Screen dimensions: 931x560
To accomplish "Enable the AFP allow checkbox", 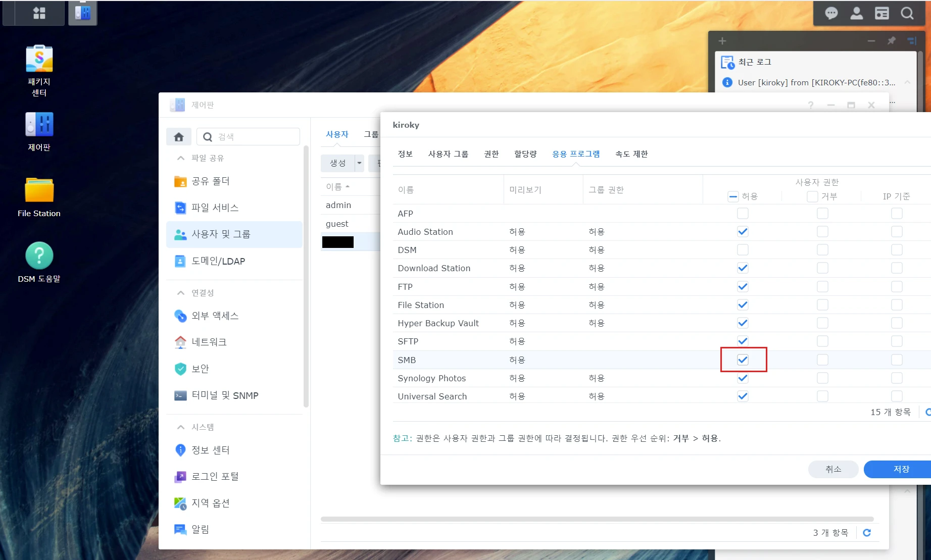I will pyautogui.click(x=743, y=214).
